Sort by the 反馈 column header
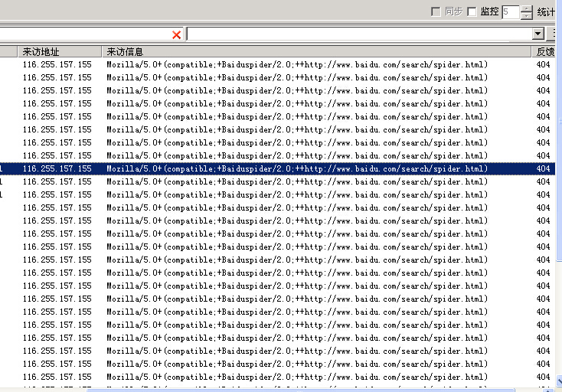This screenshot has width=562, height=392. [544, 51]
